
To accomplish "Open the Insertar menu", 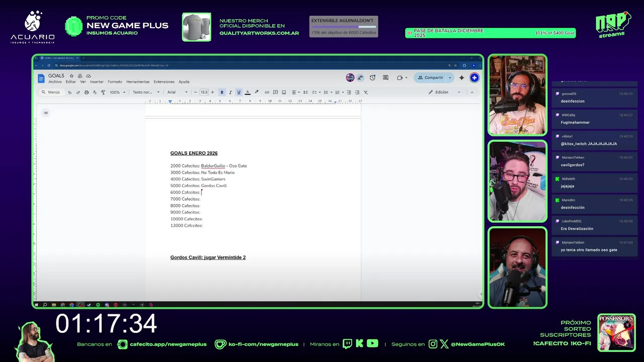I will [x=97, y=82].
